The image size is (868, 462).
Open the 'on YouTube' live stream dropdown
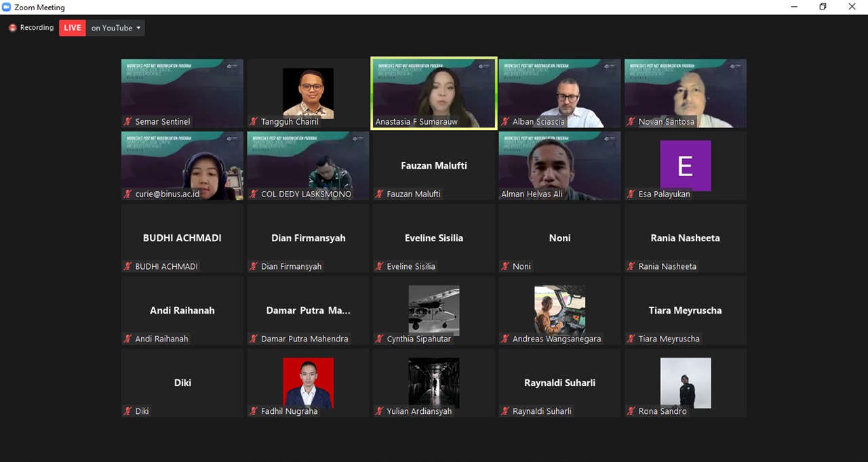click(x=116, y=28)
